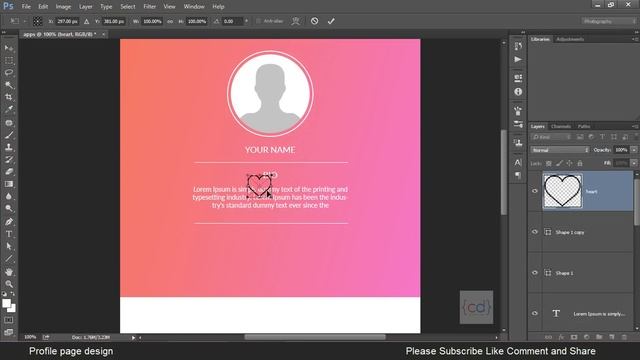Switch to the Paths tab
Image resolution: width=640 pixels, height=360 pixels.
coord(584,127)
